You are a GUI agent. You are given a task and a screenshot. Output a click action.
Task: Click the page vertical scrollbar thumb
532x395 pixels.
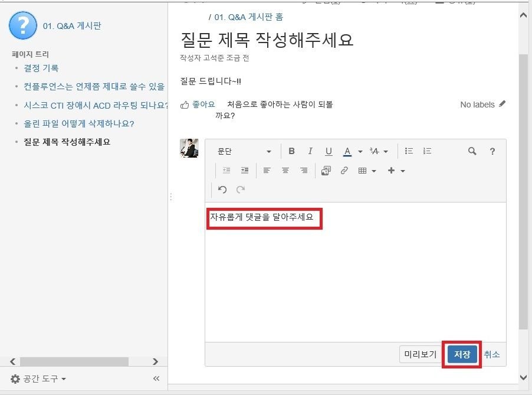[524, 191]
